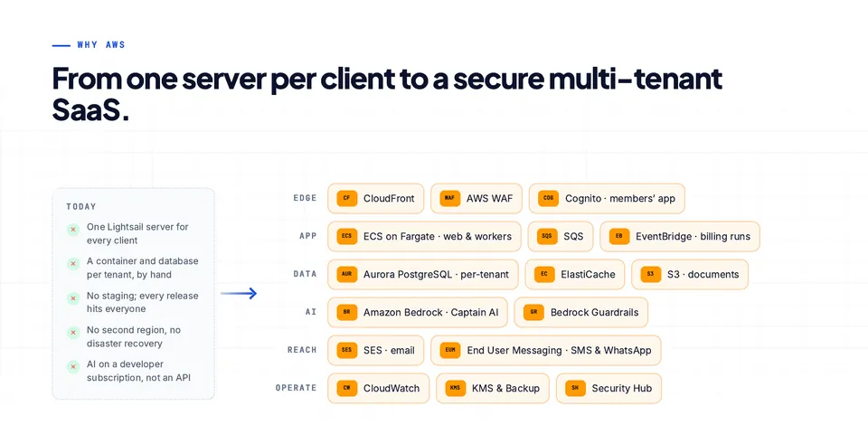Image resolution: width=868 pixels, height=434 pixels.
Task: Click the SH Security Hub icon
Action: pyautogui.click(x=575, y=388)
